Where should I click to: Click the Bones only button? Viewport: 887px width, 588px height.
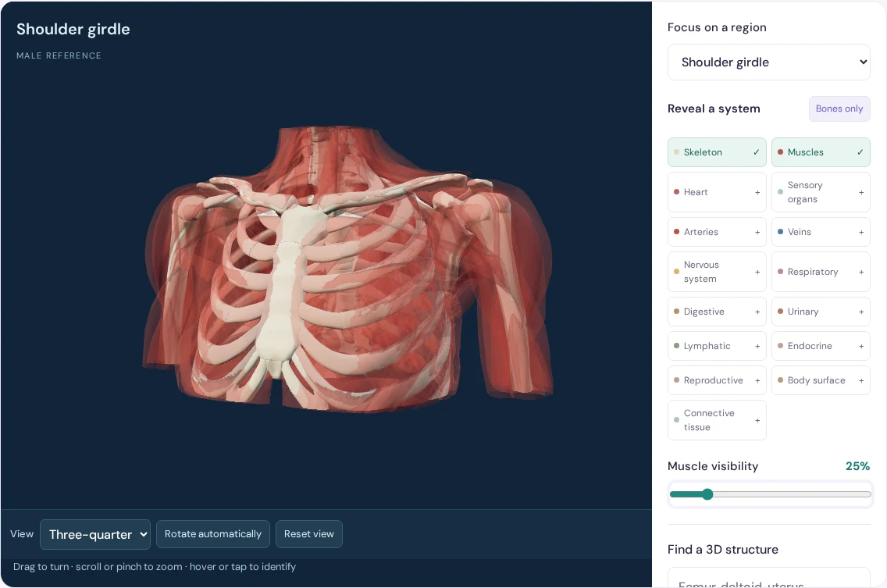[839, 109]
